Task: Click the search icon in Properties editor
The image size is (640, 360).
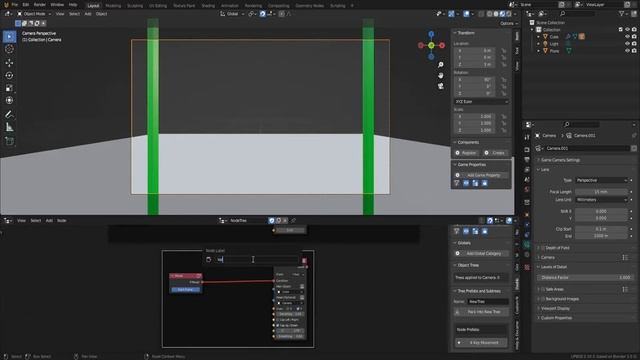Action: (x=567, y=124)
